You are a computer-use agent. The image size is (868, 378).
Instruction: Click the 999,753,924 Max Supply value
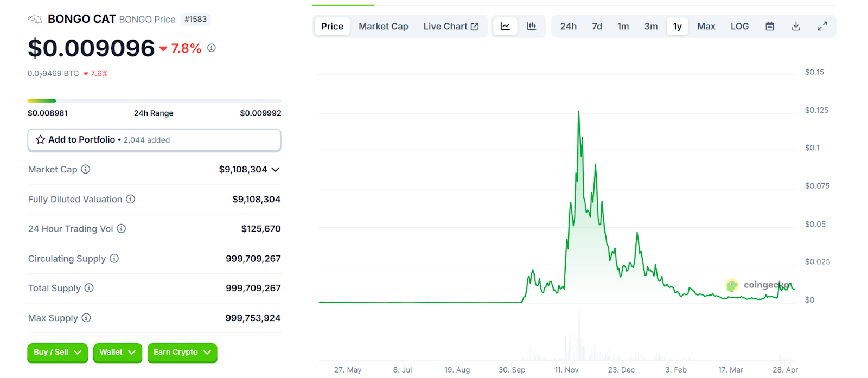253,318
